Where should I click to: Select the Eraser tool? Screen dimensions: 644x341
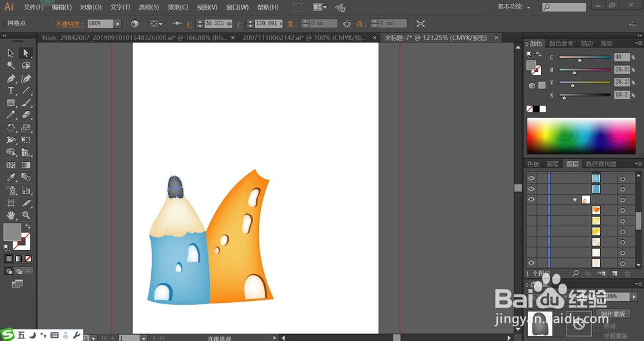(26, 115)
